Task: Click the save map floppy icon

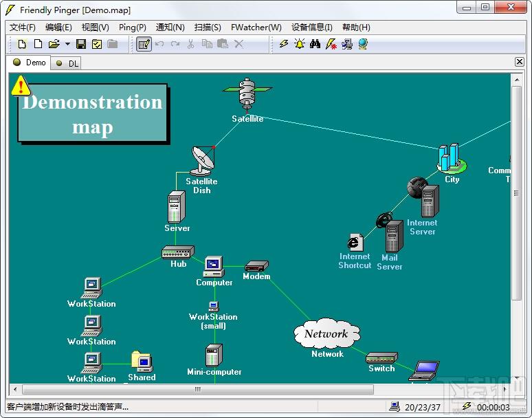Action: (x=80, y=44)
